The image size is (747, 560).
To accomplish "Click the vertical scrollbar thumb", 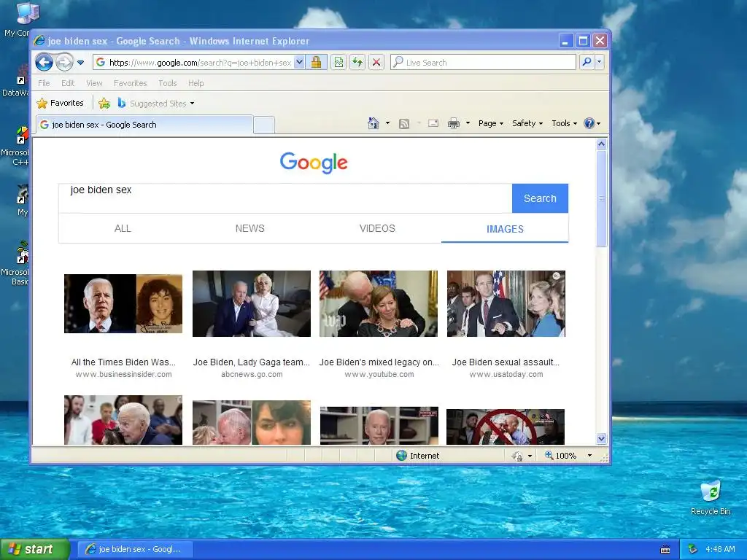I will click(x=601, y=198).
